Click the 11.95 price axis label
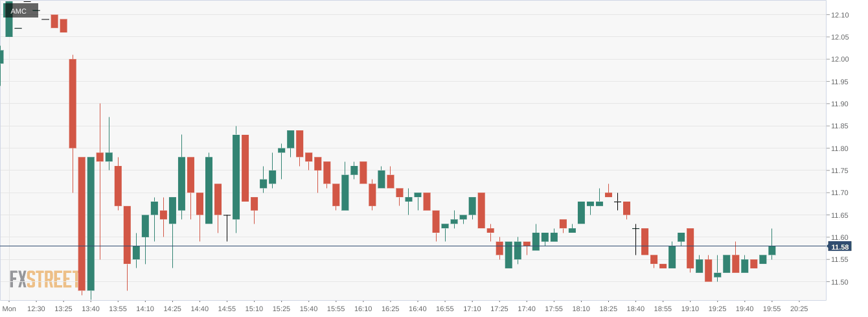Viewport: 868px width, 317px height. point(839,82)
